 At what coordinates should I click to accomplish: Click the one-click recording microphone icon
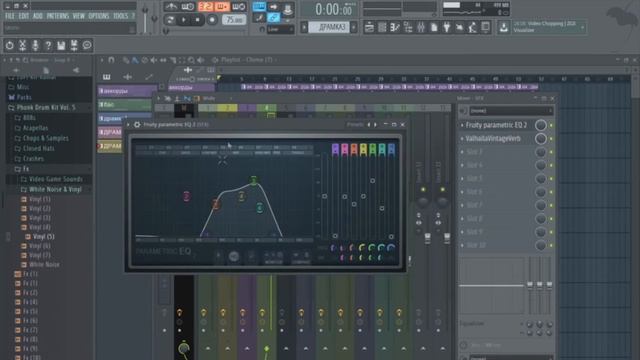(35, 45)
